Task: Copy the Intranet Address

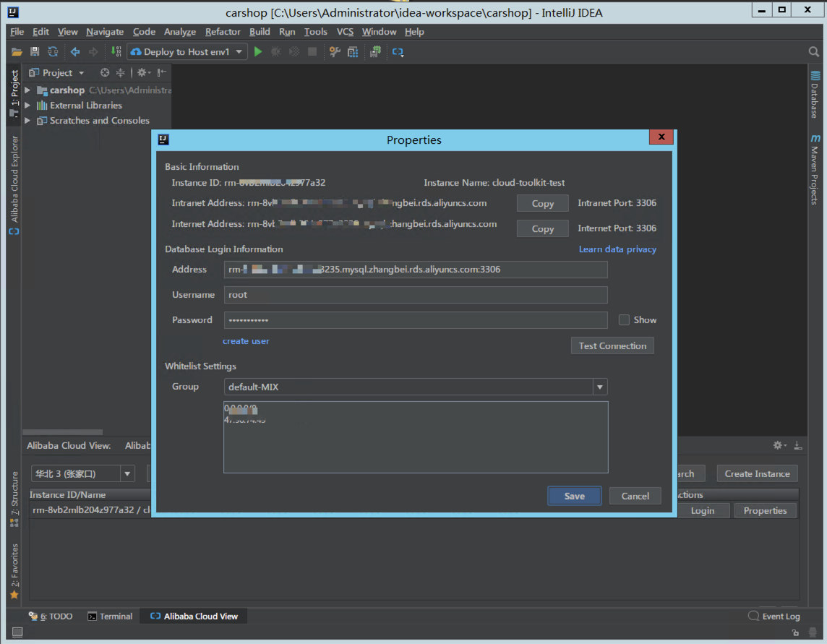Action: (x=543, y=204)
